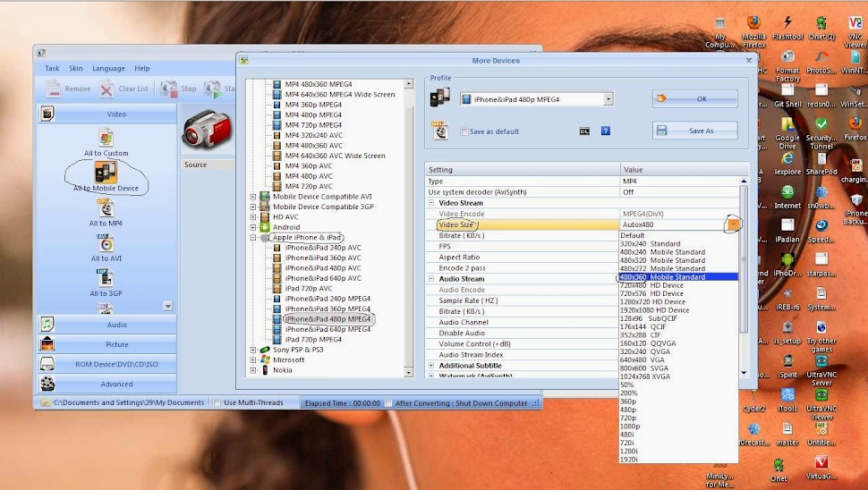Click the OK button
This screenshot has height=490, width=868.
694,99
